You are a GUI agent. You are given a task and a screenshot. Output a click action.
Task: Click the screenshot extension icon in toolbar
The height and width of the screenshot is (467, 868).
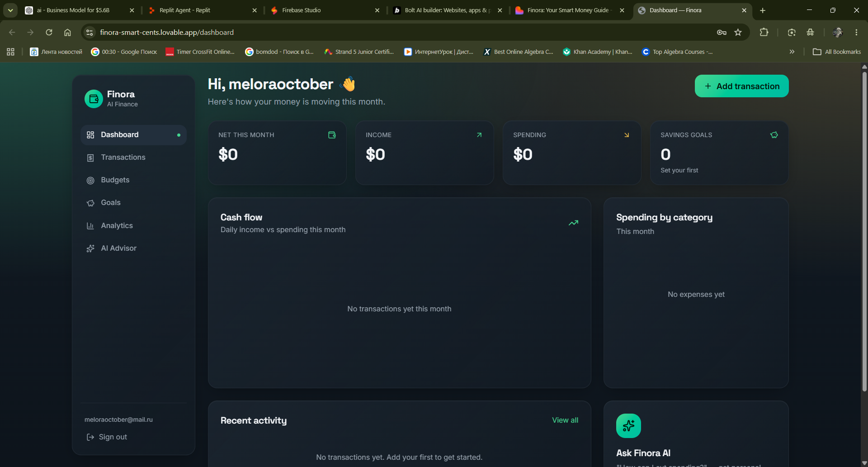point(792,32)
